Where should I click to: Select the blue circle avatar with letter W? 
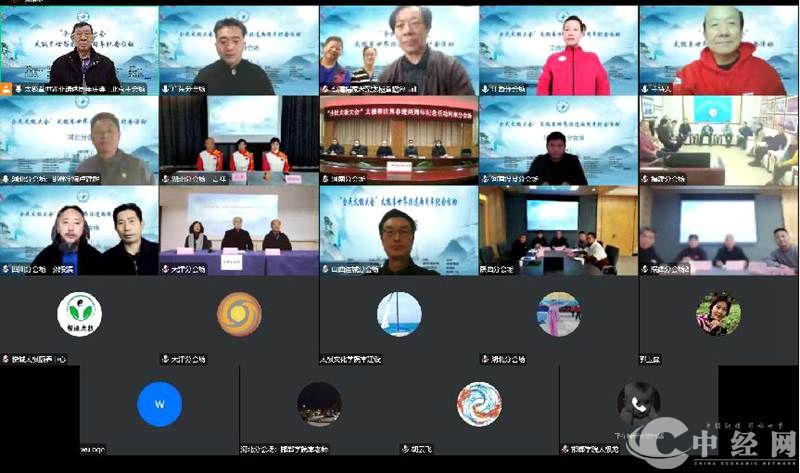pyautogui.click(x=160, y=404)
